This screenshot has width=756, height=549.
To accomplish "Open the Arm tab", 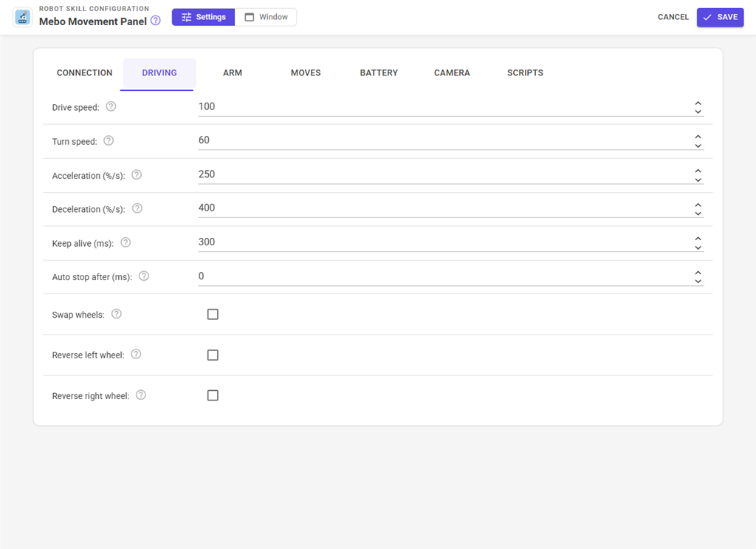I will (233, 73).
